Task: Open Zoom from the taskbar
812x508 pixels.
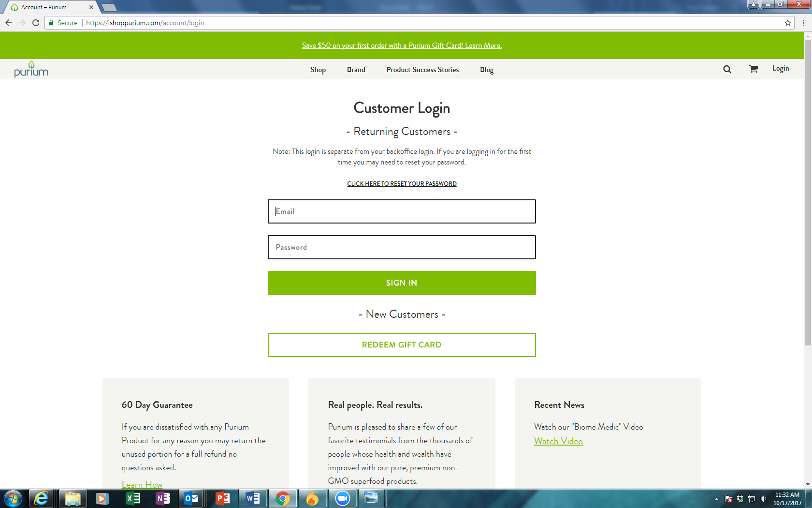Action: pos(342,498)
